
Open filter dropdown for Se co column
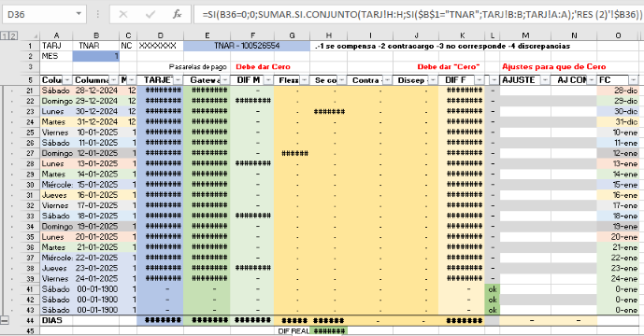342,80
